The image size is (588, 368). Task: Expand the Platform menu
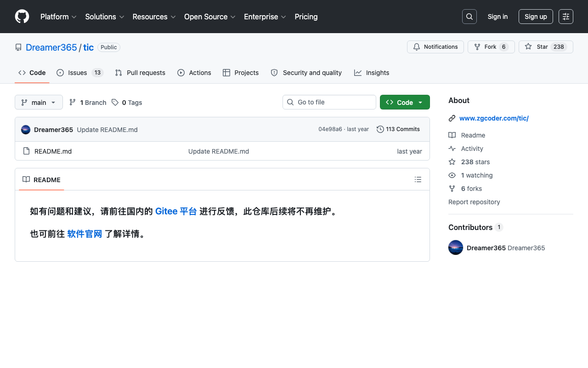(x=58, y=17)
